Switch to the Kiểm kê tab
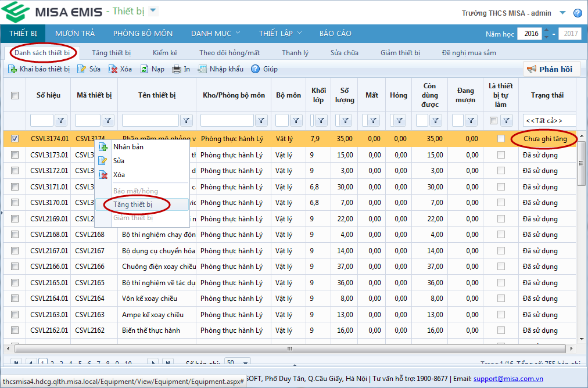 (165, 53)
